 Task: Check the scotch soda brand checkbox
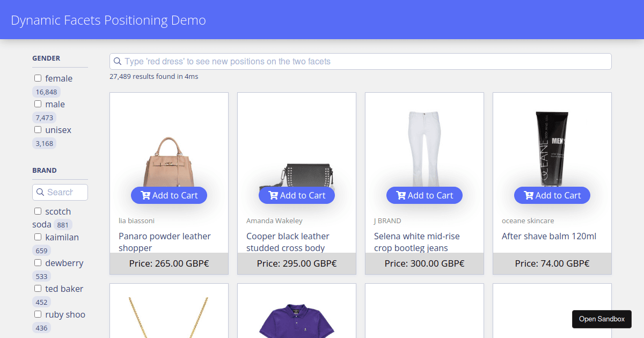[x=38, y=211]
